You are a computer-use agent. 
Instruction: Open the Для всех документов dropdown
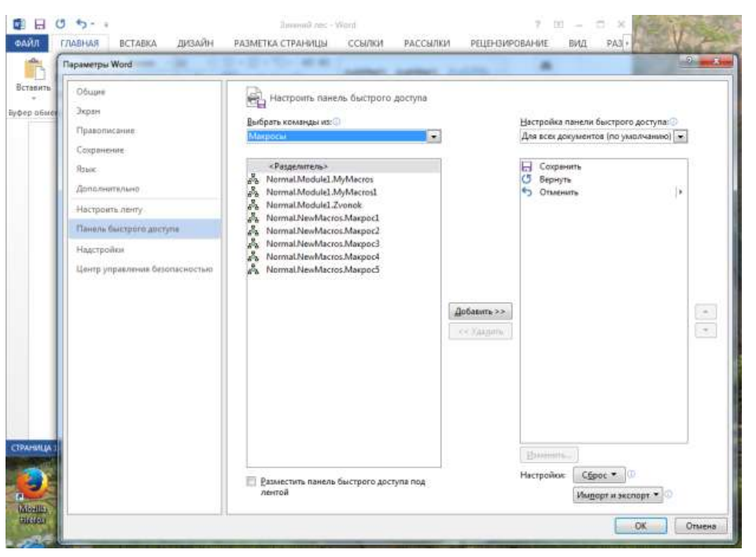pos(681,136)
